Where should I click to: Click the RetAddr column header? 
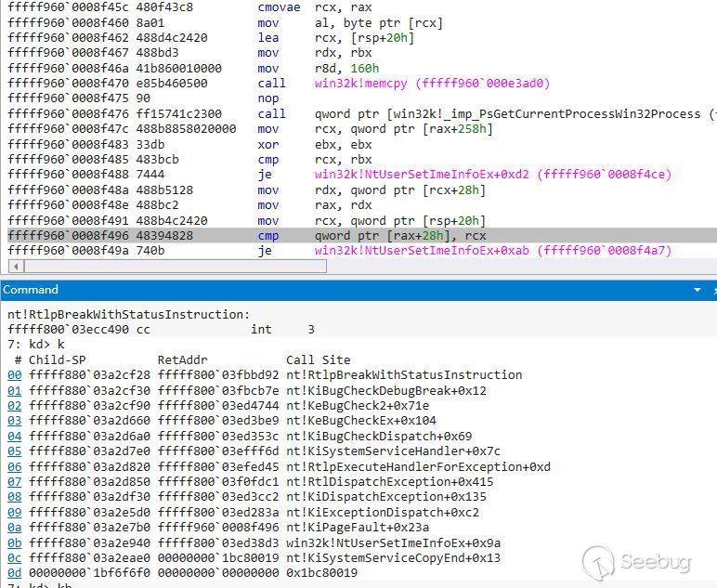[182, 359]
